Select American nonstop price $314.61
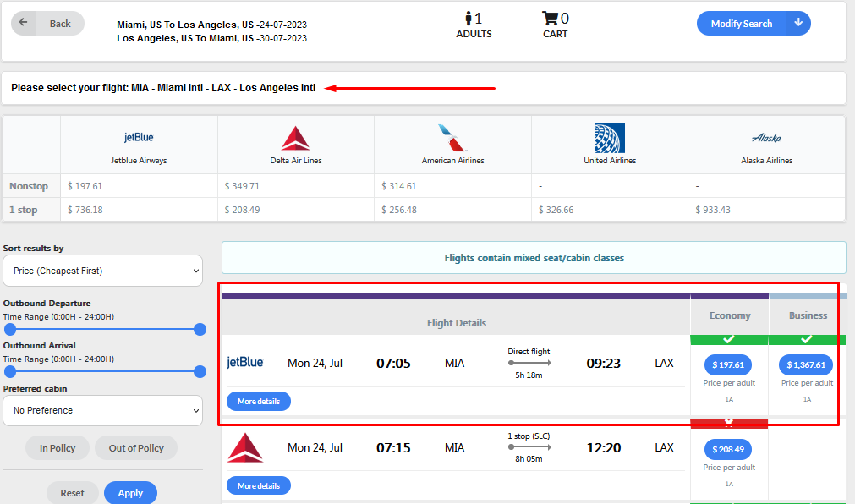This screenshot has height=504, width=855. click(398, 186)
